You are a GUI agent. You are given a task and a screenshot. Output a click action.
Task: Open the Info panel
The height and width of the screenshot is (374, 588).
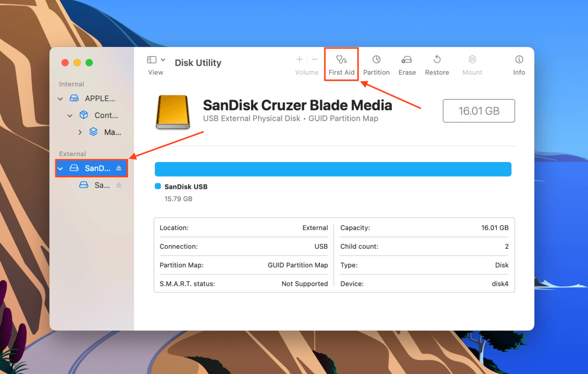tap(519, 65)
